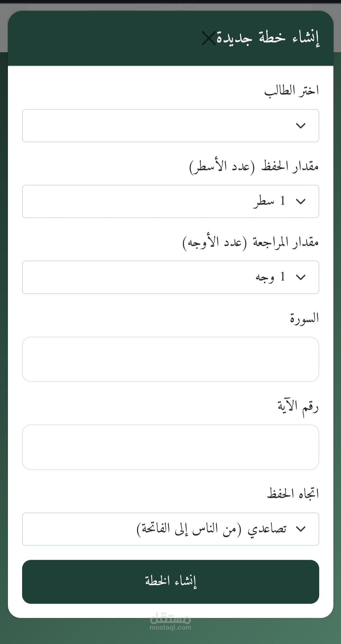Click the اختر الطالب label
This screenshot has width=341, height=644.
pyautogui.click(x=291, y=91)
